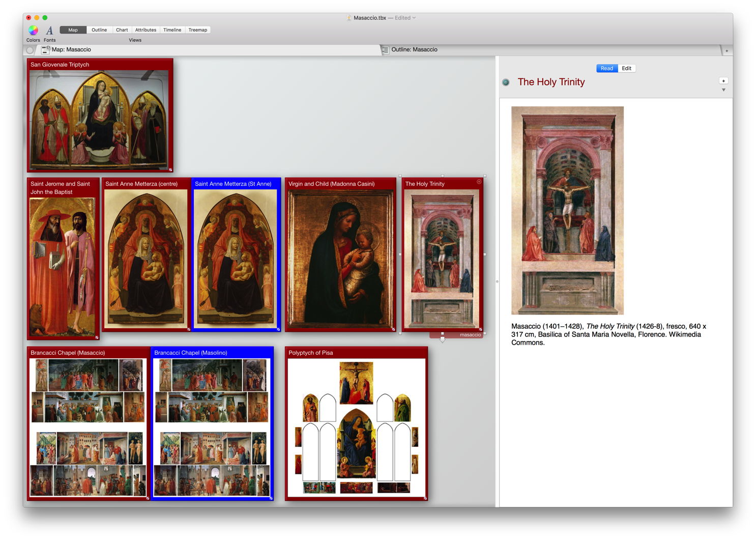Switch to the Timeline view
Image resolution: width=756 pixels, height=540 pixels.
172,30
